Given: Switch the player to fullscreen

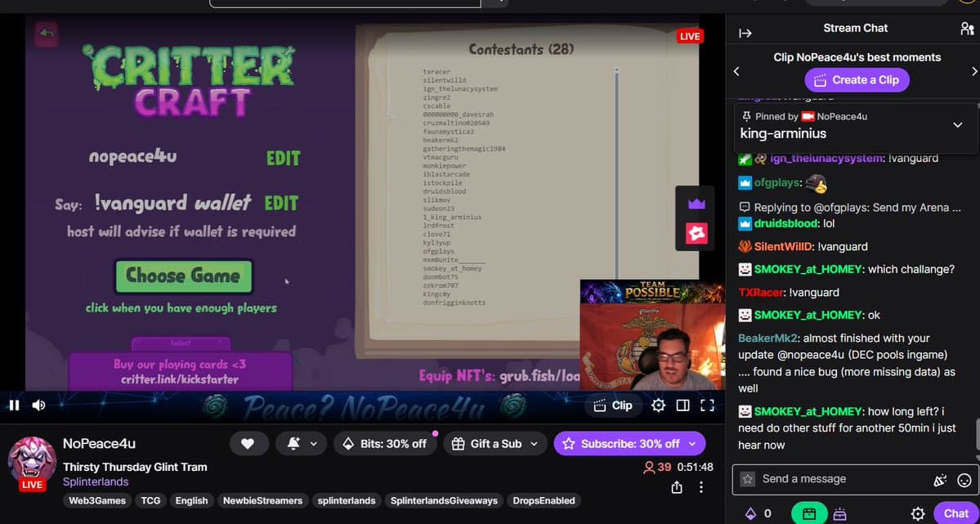Looking at the screenshot, I should 707,405.
